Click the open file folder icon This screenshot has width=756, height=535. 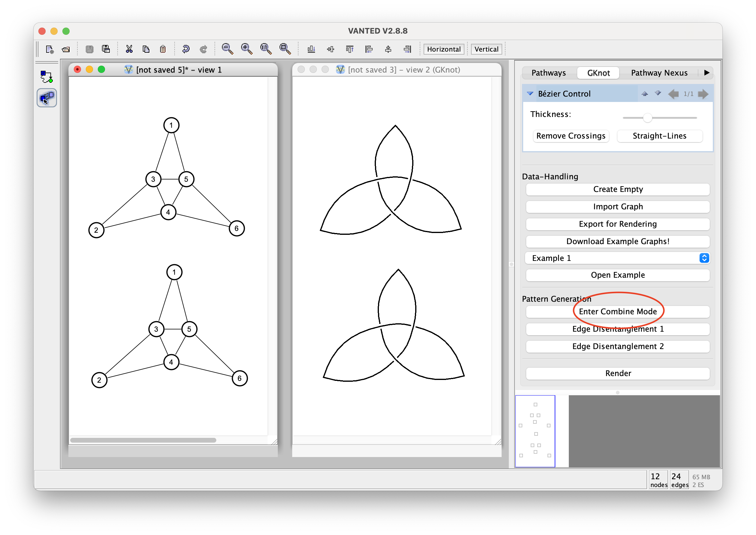[x=66, y=49]
